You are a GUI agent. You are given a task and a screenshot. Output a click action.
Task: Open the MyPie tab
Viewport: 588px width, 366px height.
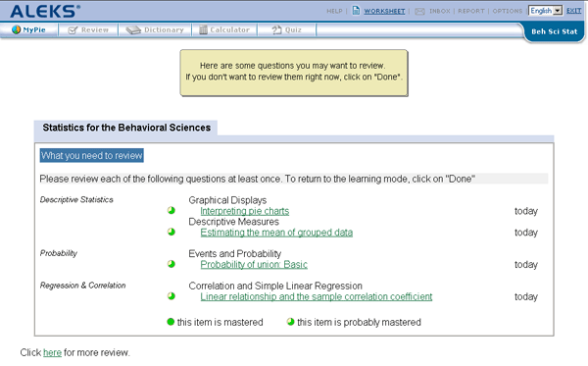click(x=29, y=29)
